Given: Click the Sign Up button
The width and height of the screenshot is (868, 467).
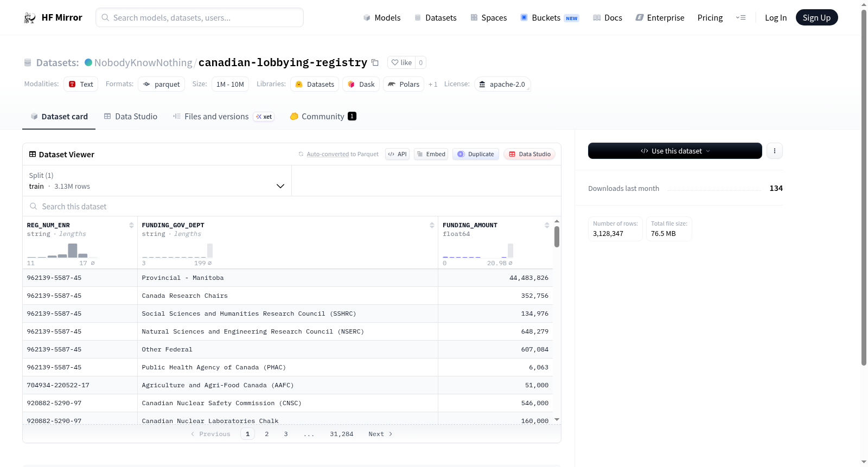Looking at the screenshot, I should (x=816, y=17).
